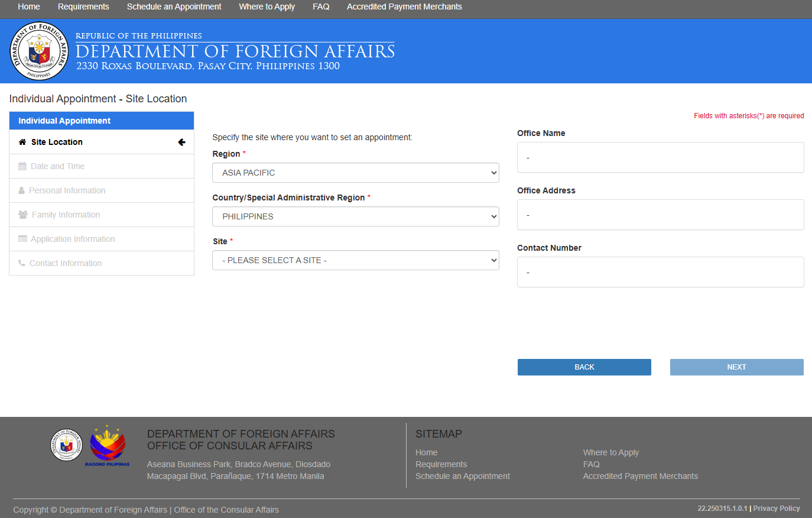Open the Site selection dropdown
The height and width of the screenshot is (518, 812).
pos(355,260)
